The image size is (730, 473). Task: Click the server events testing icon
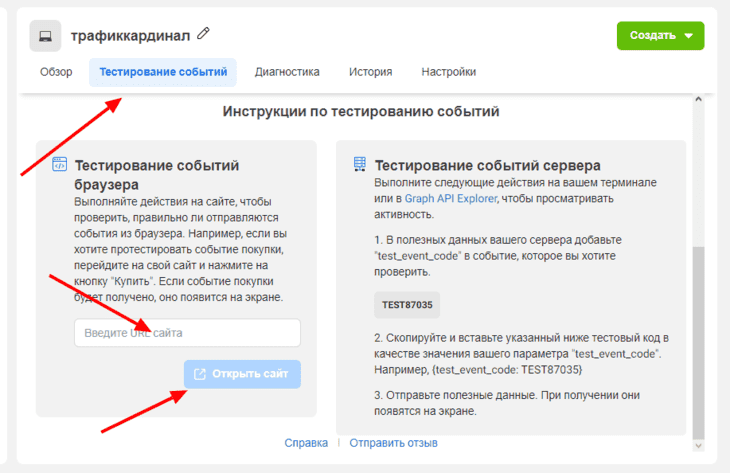359,164
